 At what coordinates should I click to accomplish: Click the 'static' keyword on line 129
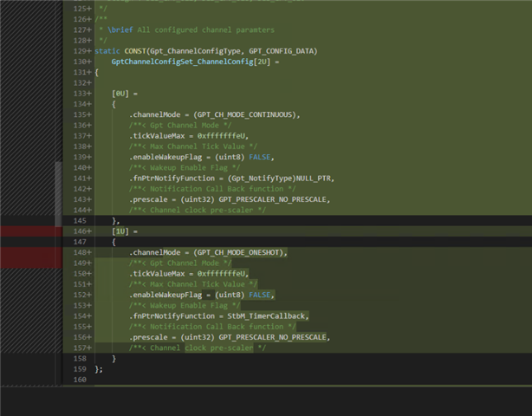(107, 51)
